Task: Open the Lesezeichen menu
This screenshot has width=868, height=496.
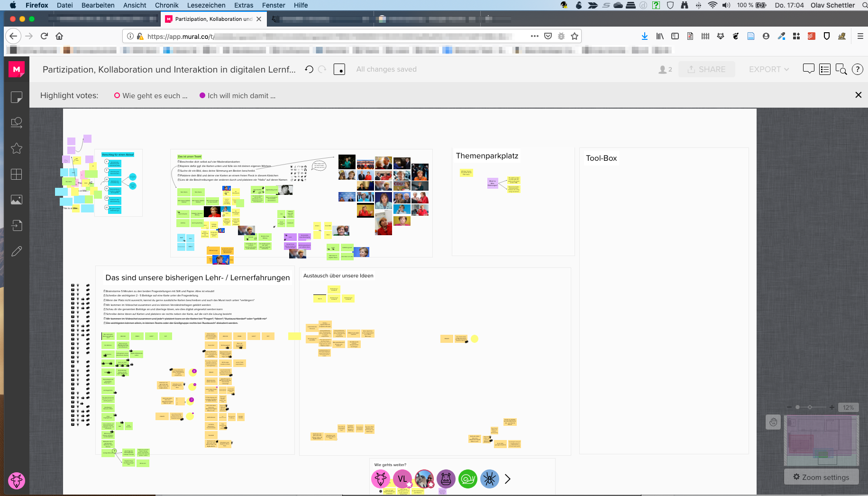Action: [206, 5]
